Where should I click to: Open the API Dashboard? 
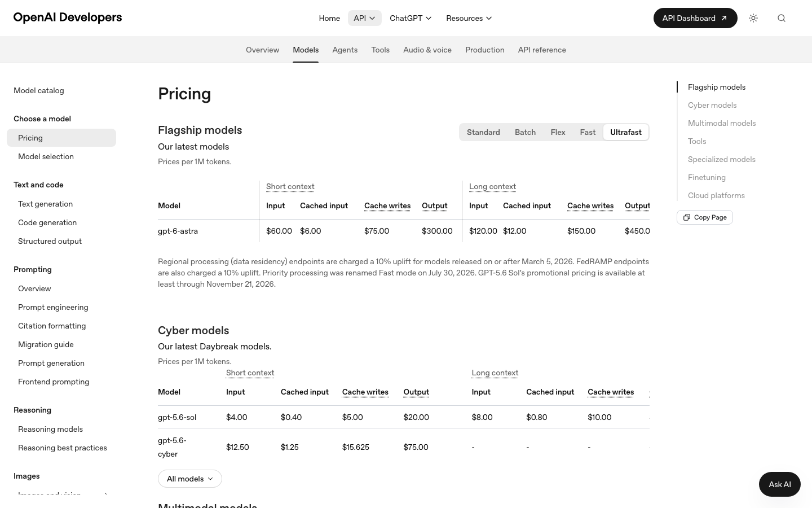tap(695, 18)
